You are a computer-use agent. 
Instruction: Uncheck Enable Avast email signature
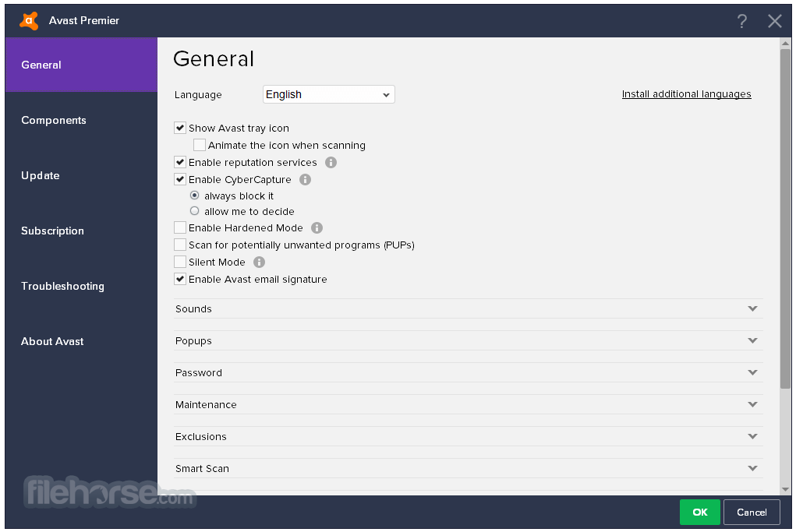pos(180,279)
